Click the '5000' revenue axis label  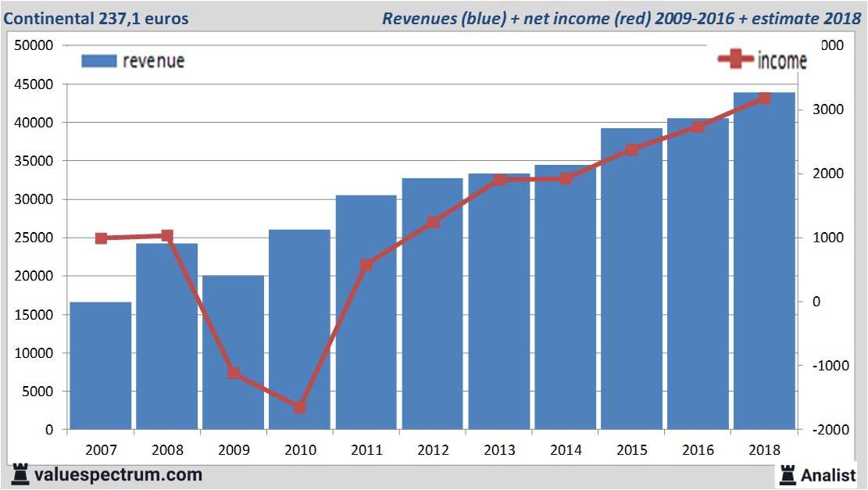coord(38,391)
